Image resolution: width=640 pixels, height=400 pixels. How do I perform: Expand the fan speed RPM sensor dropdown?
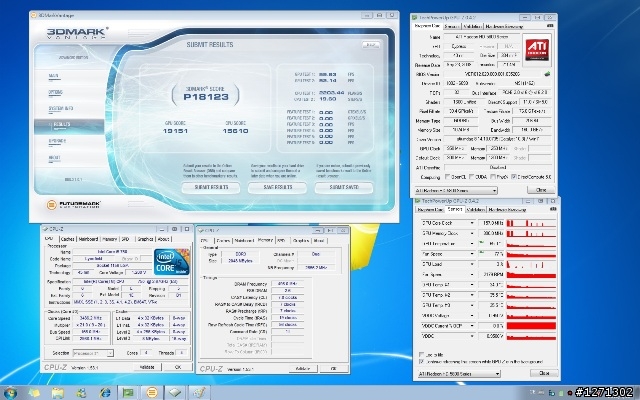tap(472, 275)
